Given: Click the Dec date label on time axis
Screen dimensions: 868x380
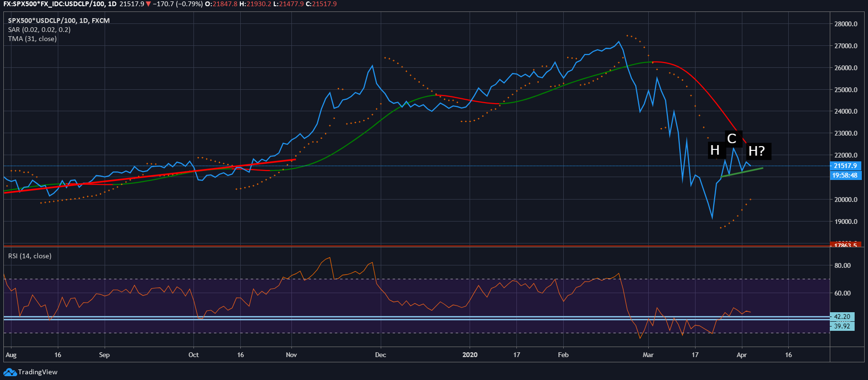Looking at the screenshot, I should 380,355.
